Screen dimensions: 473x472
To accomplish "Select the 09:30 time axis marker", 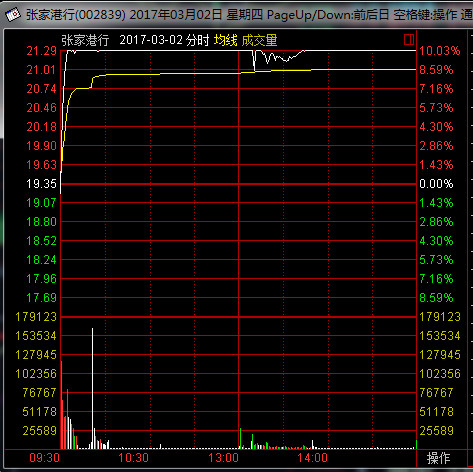I will pyautogui.click(x=45, y=458).
